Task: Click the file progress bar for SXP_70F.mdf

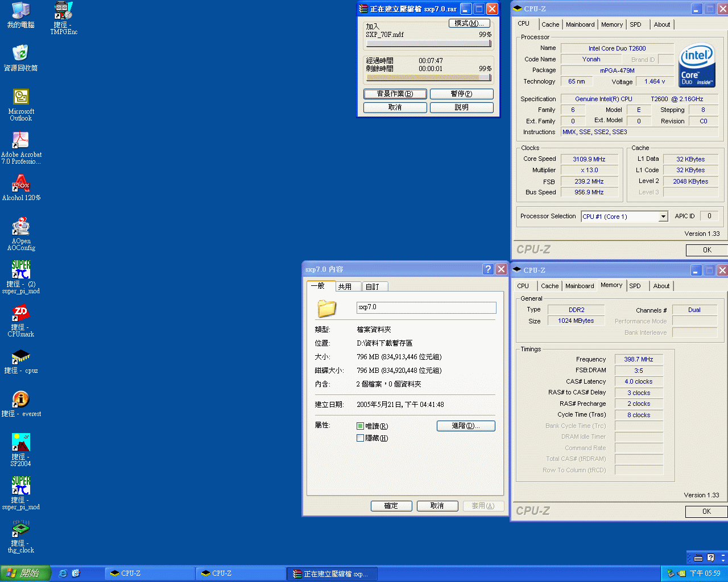Action: click(428, 44)
